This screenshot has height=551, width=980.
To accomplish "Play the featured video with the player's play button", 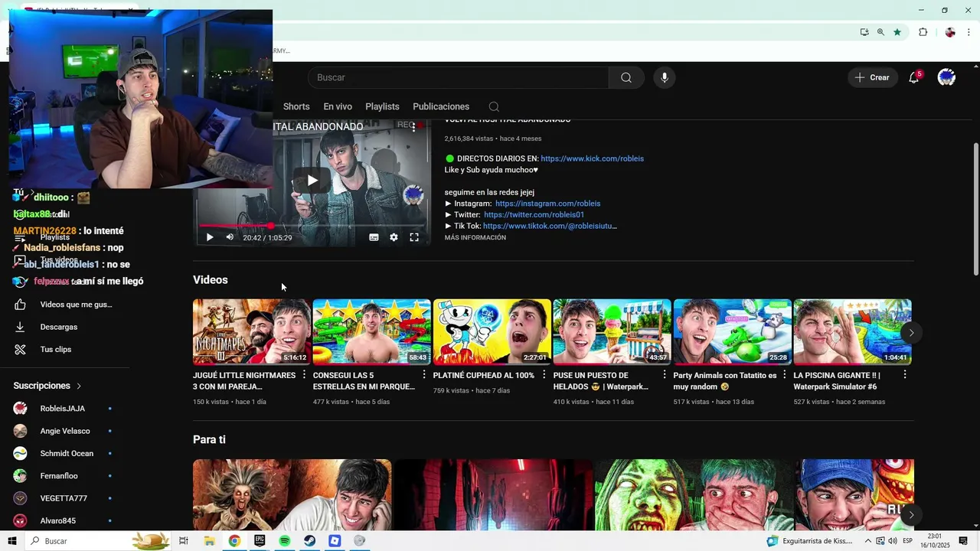I will pos(210,237).
